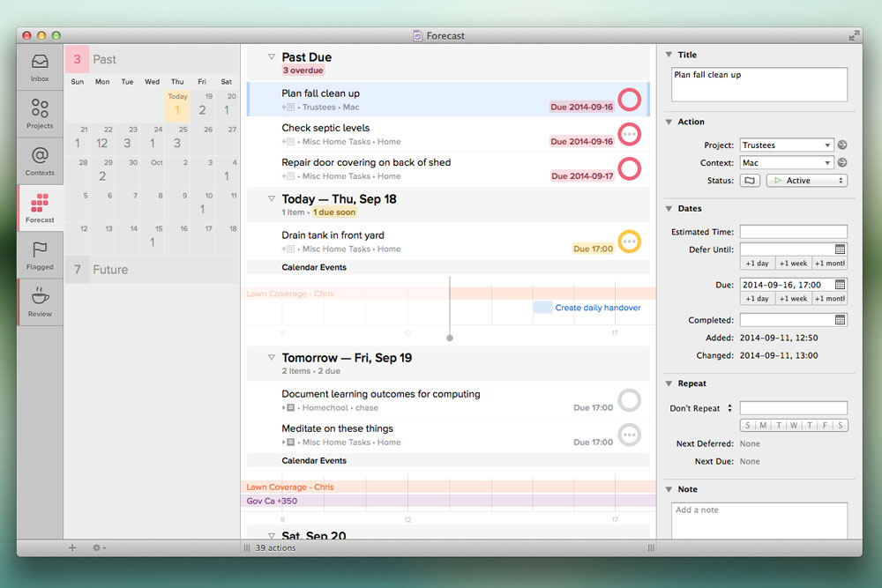Viewport: 882px width, 588px height.
Task: Select the Future row in the forecast calendar
Action: coord(153,269)
